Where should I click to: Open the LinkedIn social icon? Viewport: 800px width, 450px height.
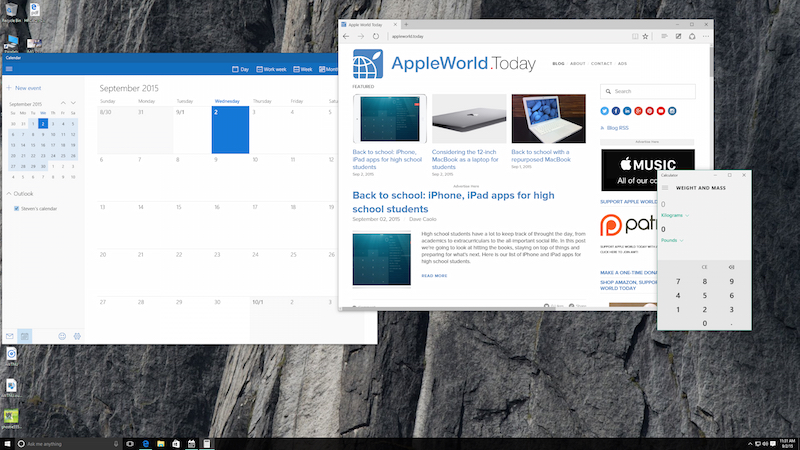[627, 111]
